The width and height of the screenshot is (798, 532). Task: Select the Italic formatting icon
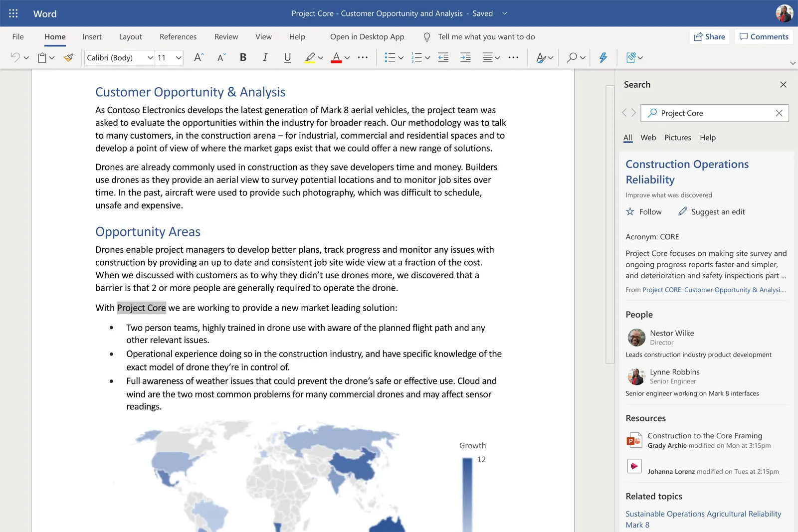[x=265, y=57]
